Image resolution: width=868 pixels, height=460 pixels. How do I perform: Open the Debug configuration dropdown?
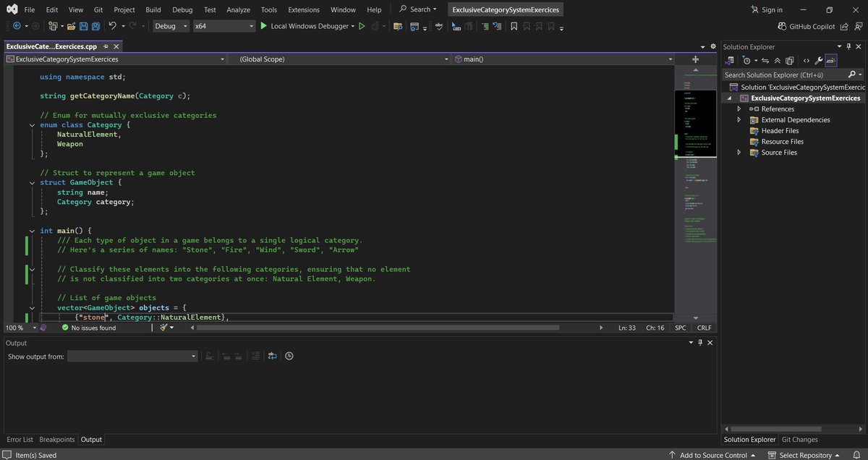tap(171, 26)
